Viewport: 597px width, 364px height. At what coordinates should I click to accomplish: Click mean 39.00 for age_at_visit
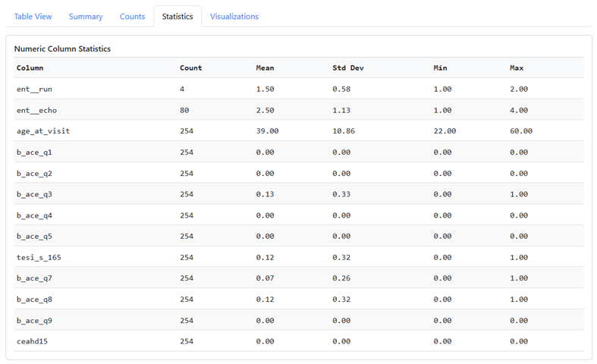pos(267,131)
